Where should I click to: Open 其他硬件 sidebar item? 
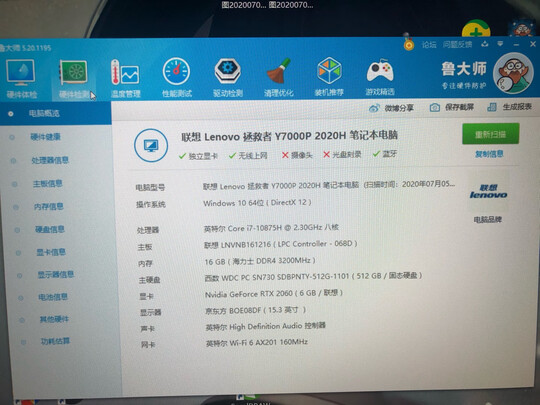click(54, 319)
